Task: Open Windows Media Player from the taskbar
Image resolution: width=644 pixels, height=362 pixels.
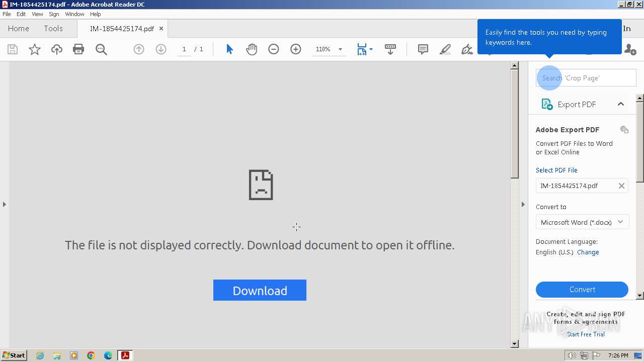Action: click(x=74, y=355)
